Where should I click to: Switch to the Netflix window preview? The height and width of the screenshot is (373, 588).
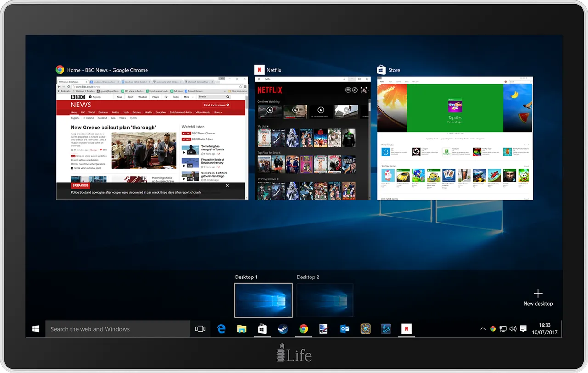click(x=313, y=138)
